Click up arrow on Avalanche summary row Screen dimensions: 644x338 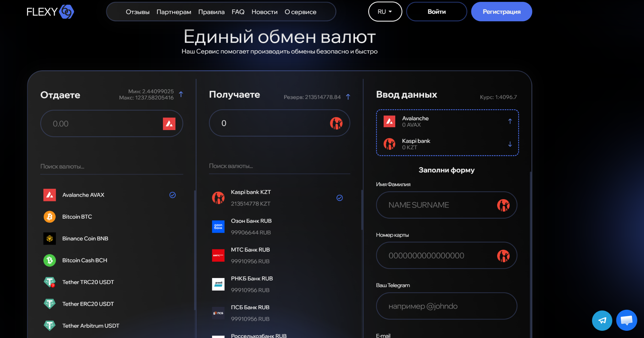coord(510,121)
